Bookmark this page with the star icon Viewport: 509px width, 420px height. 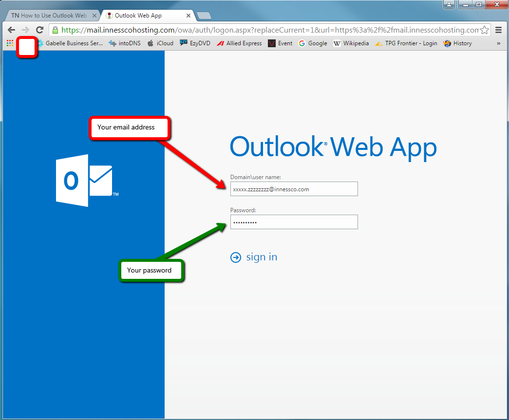(484, 30)
